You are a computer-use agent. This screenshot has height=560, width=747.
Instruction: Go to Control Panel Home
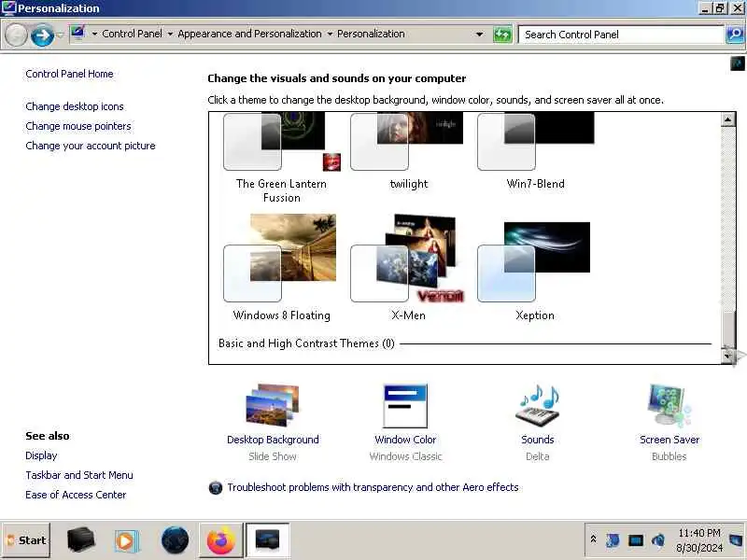(69, 74)
